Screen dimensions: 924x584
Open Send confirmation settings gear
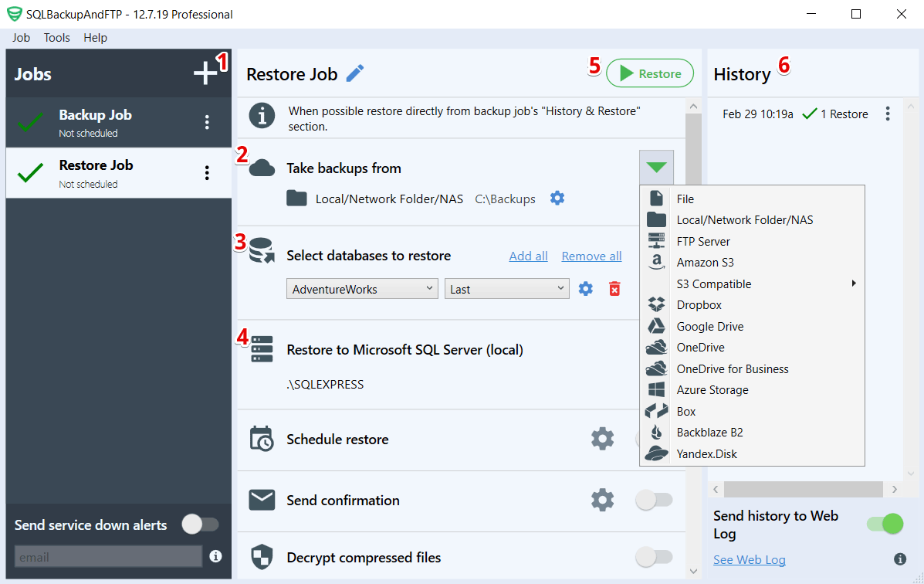[x=602, y=500]
